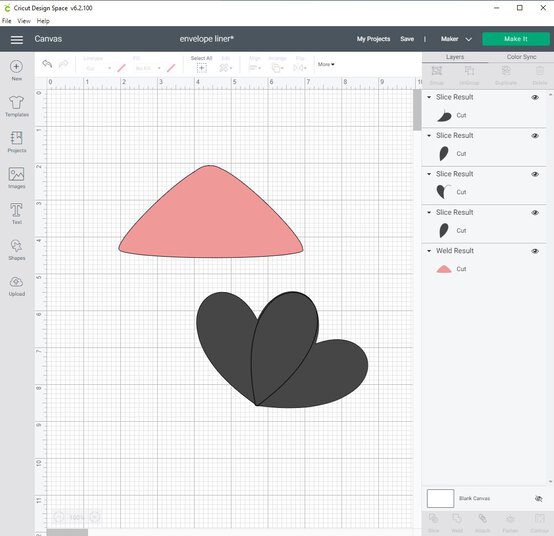Open the Templates panel
The image size is (554, 536).
(17, 106)
